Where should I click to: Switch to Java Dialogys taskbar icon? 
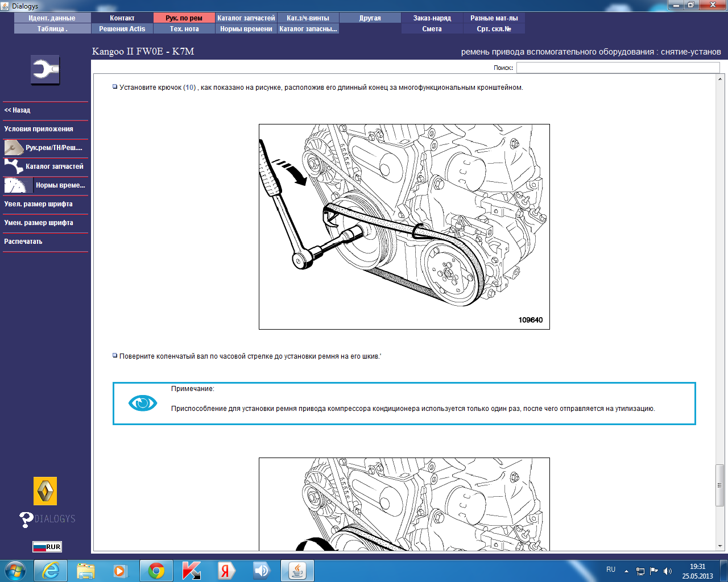pos(297,571)
